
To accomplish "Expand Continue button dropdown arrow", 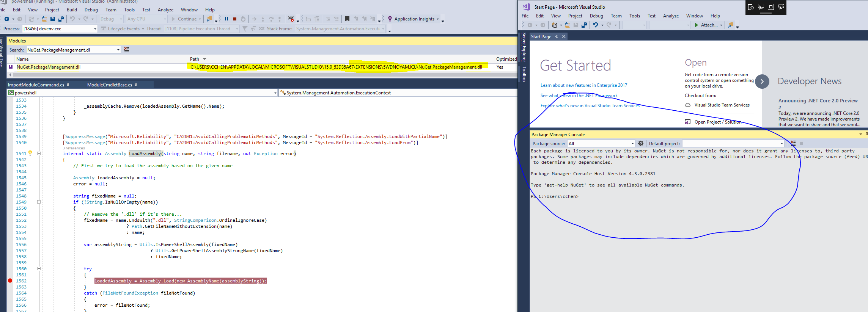I will (200, 19).
